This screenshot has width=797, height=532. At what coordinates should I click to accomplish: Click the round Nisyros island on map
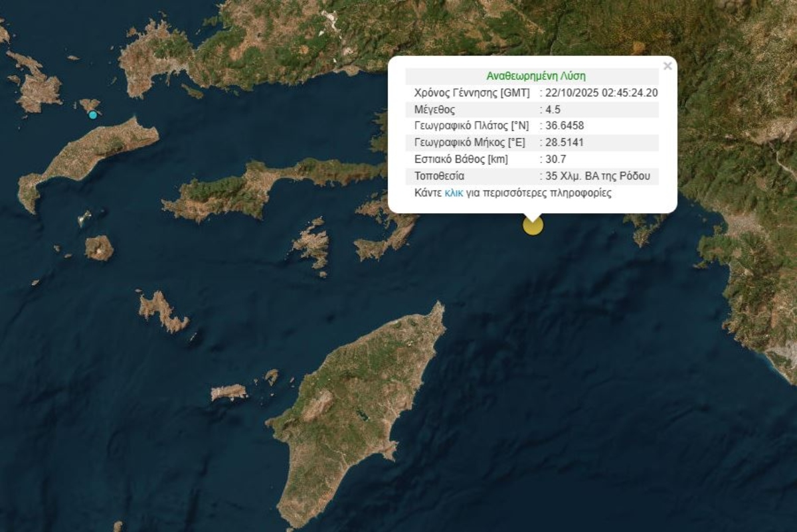(x=99, y=248)
